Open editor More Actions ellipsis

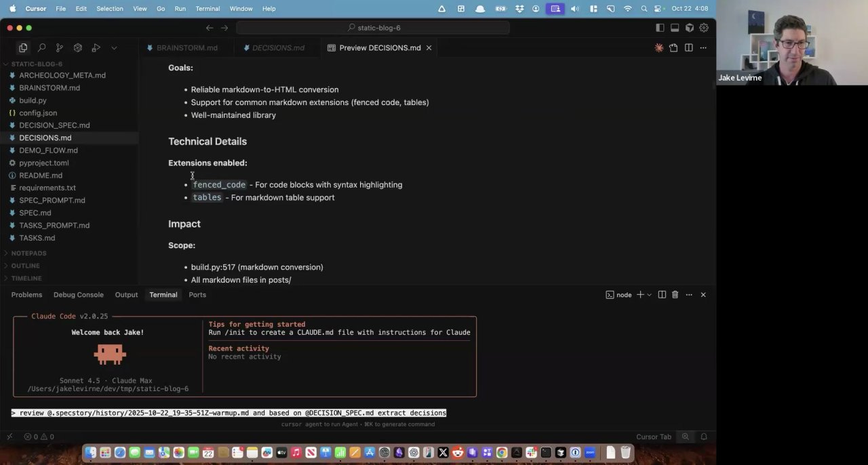[703, 47]
